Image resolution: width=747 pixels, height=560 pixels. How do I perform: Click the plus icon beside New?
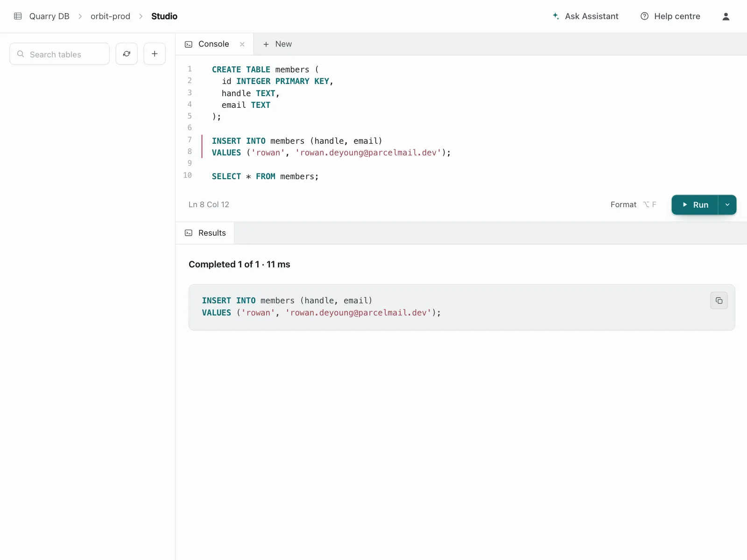[x=266, y=44]
